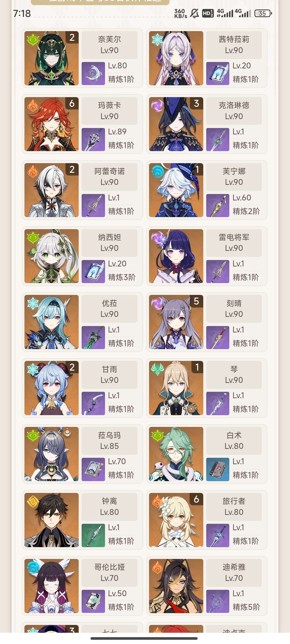Select 雷电将军's character portrait
Image resolution: width=290 pixels, height=644 pixels.
(176, 256)
